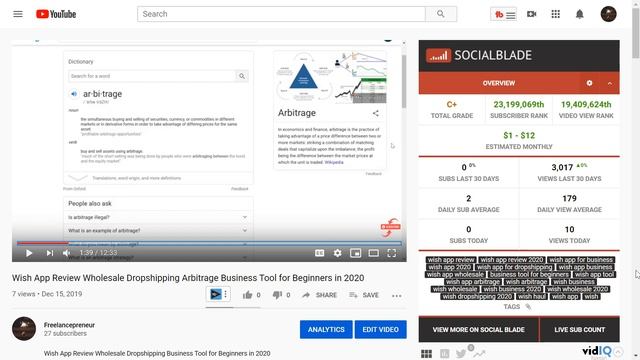Open the TubeBuddy extension menu
The height and width of the screenshot is (360, 640).
(503, 14)
